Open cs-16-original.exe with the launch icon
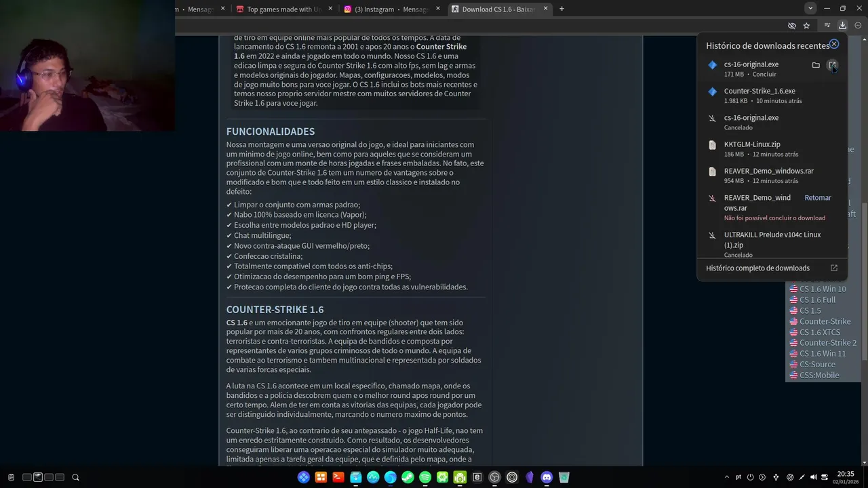The image size is (868, 488). tap(832, 65)
